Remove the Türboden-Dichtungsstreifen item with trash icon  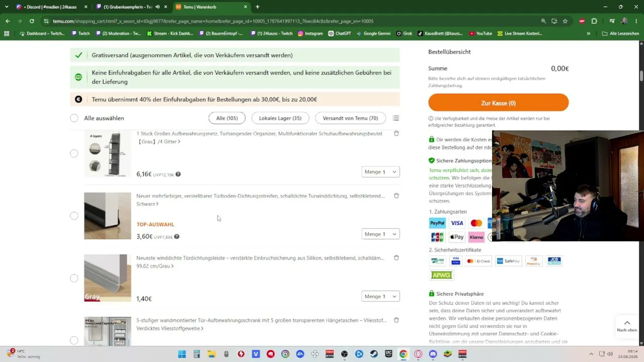coord(396,196)
